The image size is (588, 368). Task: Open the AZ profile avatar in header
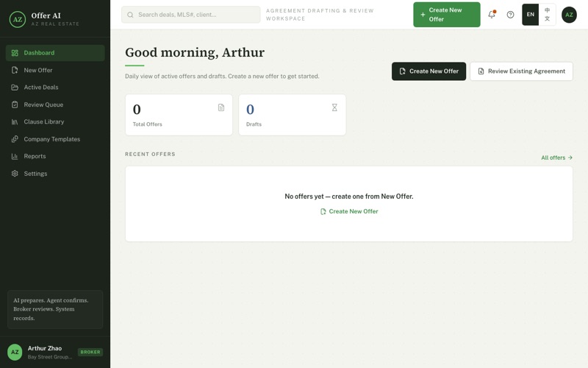coord(569,15)
